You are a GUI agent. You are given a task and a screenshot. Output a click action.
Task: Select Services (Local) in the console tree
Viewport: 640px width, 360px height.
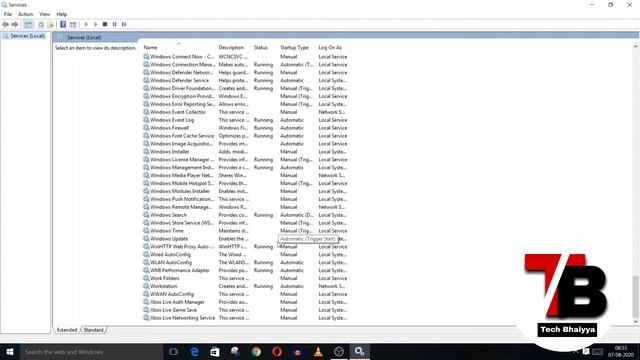pos(28,36)
